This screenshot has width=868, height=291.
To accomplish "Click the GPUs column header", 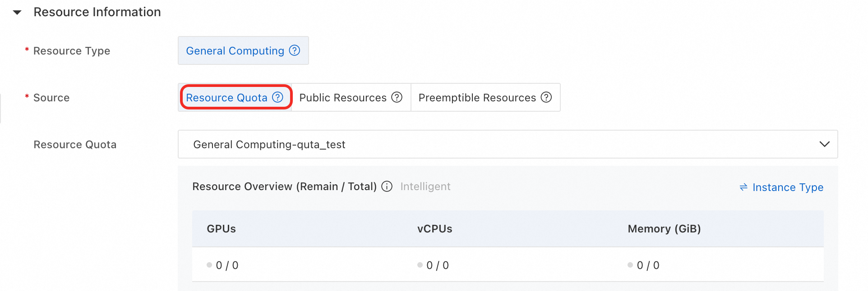I will (x=221, y=229).
